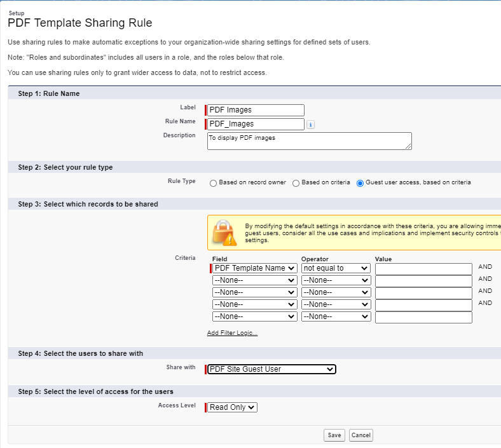Click the Rule Name text field
This screenshot has width=501, height=448.
[x=256, y=124]
